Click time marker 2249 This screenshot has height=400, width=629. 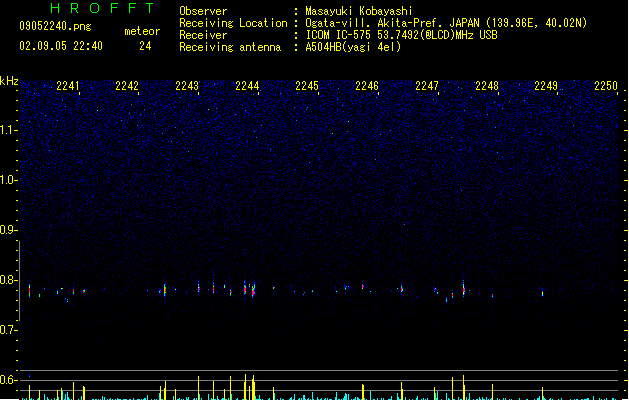pos(546,86)
